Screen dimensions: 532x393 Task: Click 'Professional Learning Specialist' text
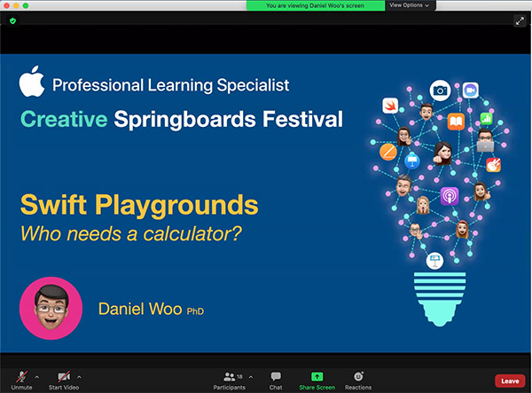[x=170, y=85]
